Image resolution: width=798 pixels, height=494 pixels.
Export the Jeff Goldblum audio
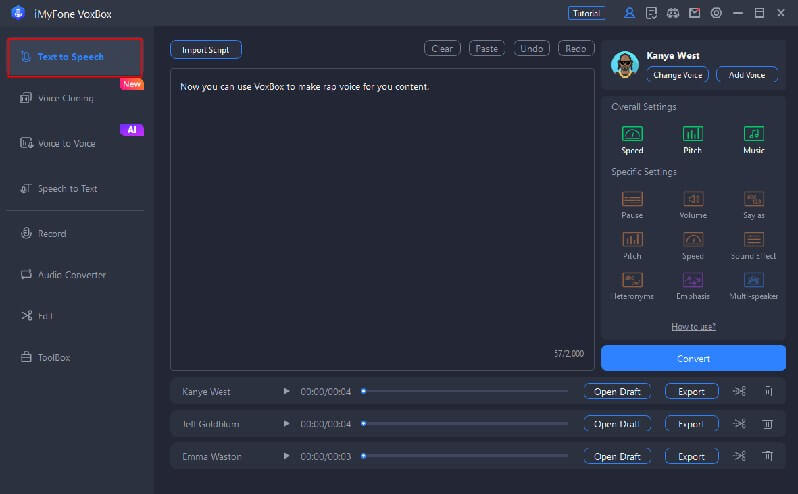pos(691,423)
